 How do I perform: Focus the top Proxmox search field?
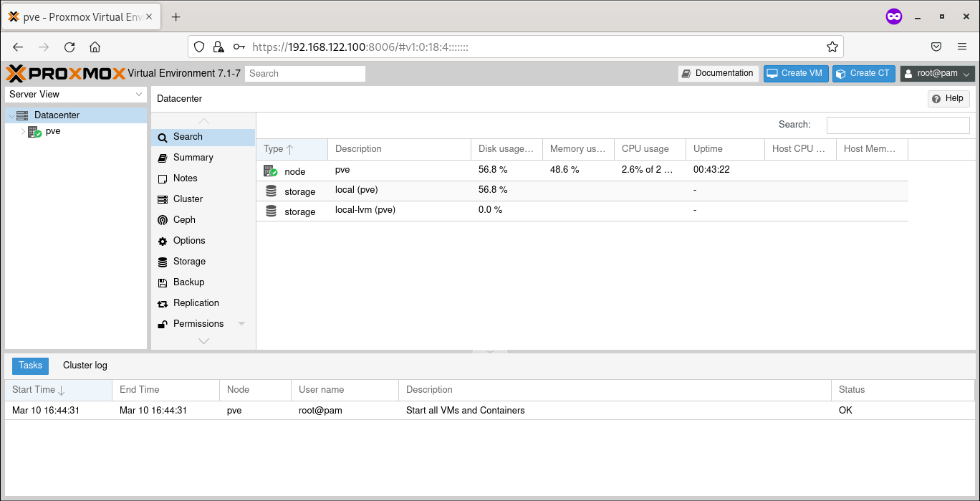[x=305, y=73]
